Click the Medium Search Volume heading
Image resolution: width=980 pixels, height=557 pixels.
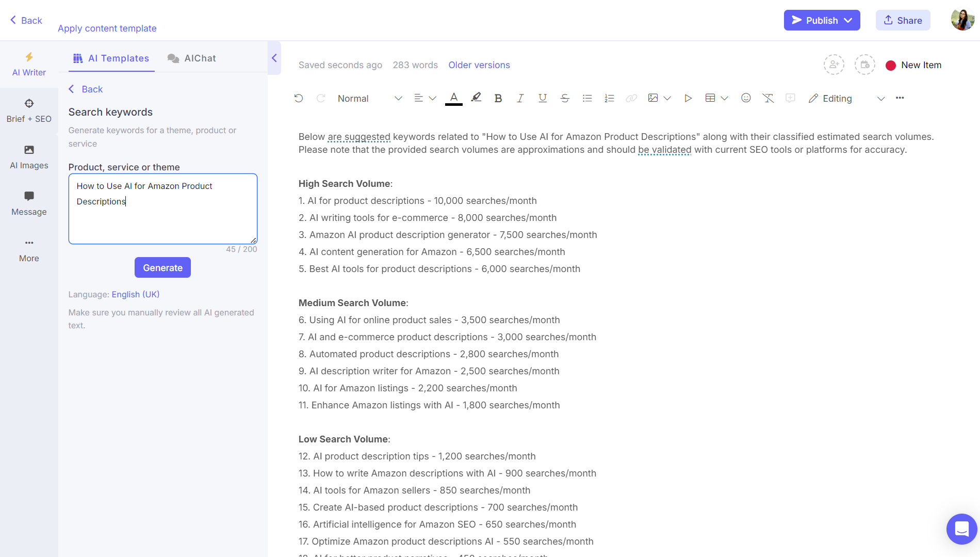click(353, 303)
